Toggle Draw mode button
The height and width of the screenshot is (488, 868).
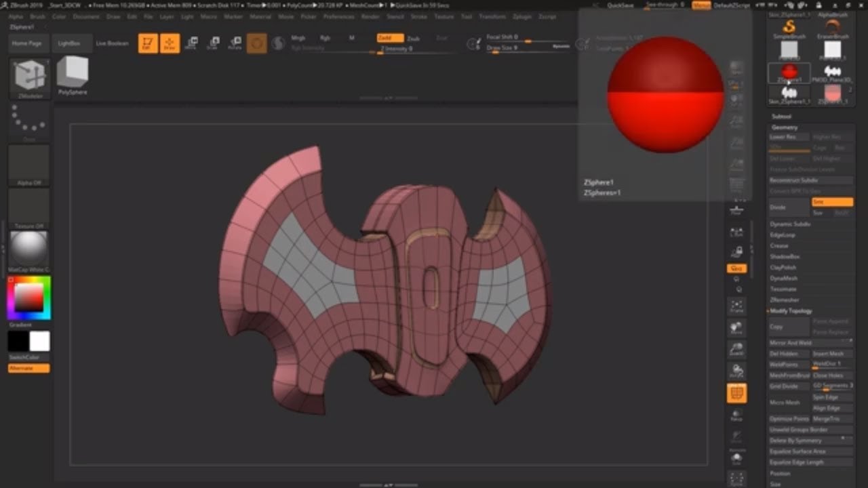[170, 43]
